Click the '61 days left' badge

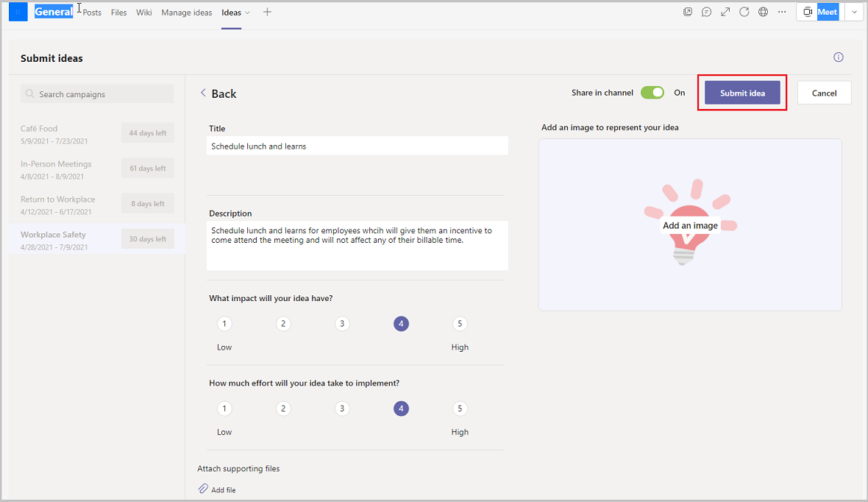pyautogui.click(x=148, y=169)
